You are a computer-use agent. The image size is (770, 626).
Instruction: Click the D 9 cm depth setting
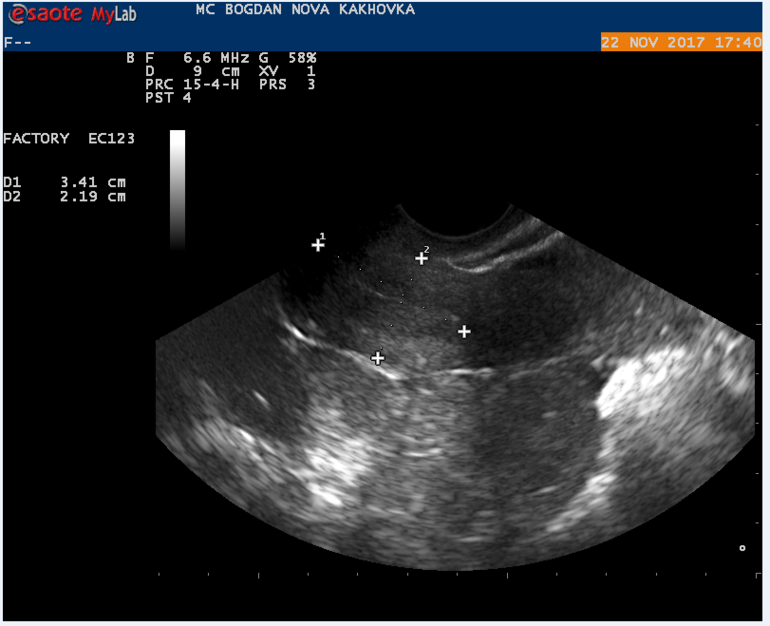pos(187,71)
